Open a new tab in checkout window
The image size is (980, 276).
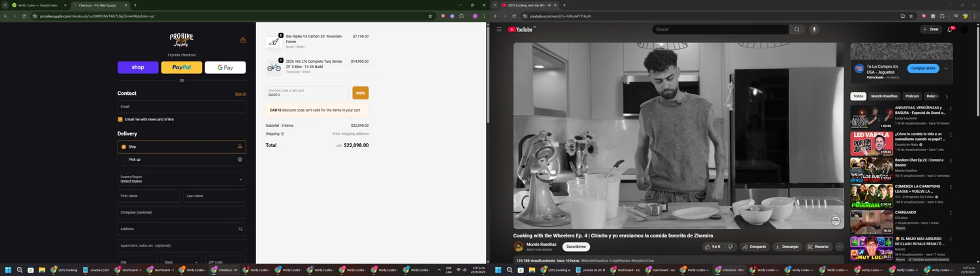point(135,5)
